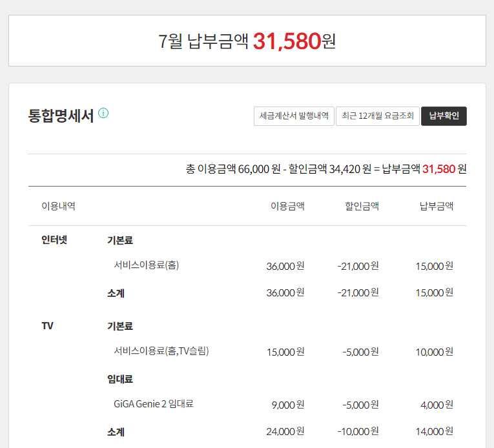Viewport: 494px width, 448px height.
Task: Open 세금계산서 발행내역
Action: [294, 116]
